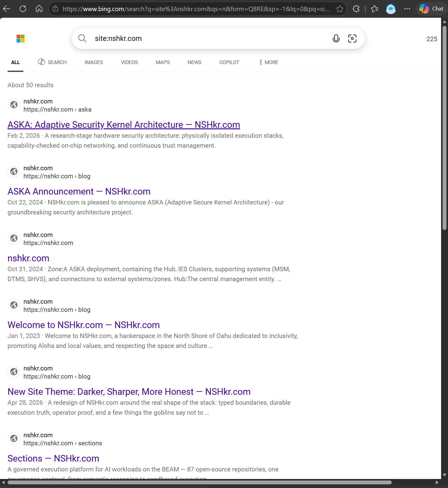Viewport: 448px width, 488px height.
Task: Expand the MORE options menu
Action: [x=269, y=62]
